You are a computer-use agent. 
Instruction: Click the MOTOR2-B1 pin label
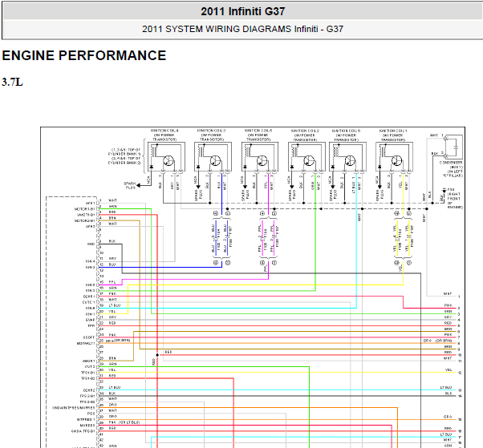click(x=85, y=221)
